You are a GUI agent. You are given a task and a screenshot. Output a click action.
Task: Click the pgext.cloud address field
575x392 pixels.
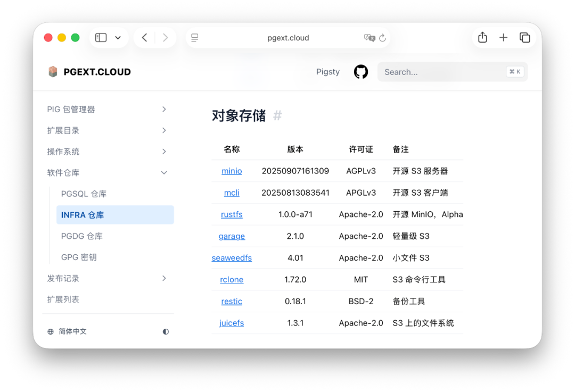click(x=288, y=38)
